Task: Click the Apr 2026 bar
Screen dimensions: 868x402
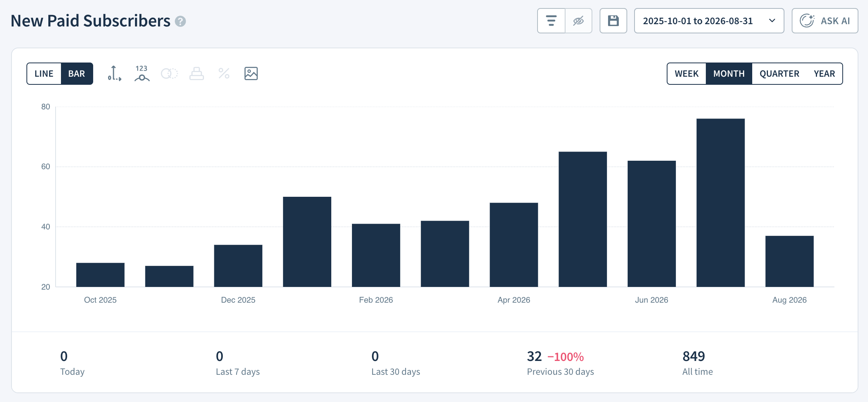Action: 514,245
